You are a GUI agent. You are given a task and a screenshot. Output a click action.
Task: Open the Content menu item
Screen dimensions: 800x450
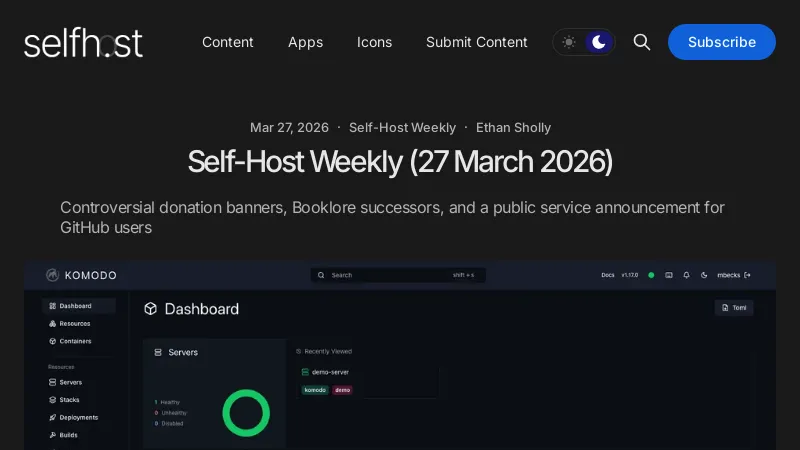click(x=228, y=42)
